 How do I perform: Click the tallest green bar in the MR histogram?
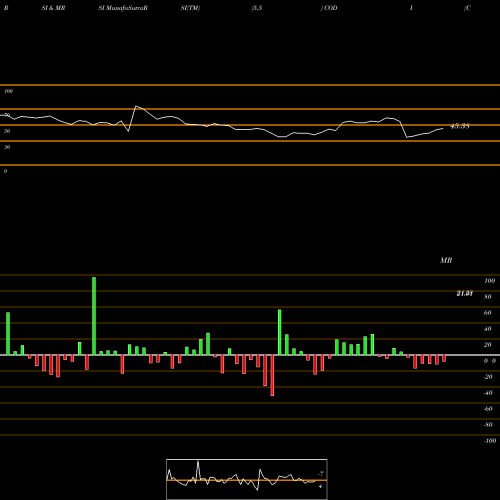coord(94,316)
